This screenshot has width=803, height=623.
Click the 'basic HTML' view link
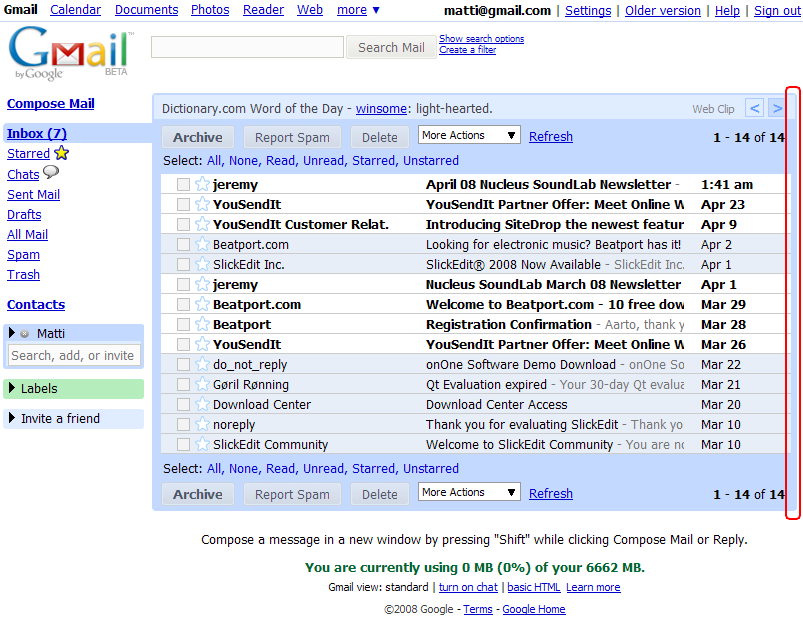(534, 587)
